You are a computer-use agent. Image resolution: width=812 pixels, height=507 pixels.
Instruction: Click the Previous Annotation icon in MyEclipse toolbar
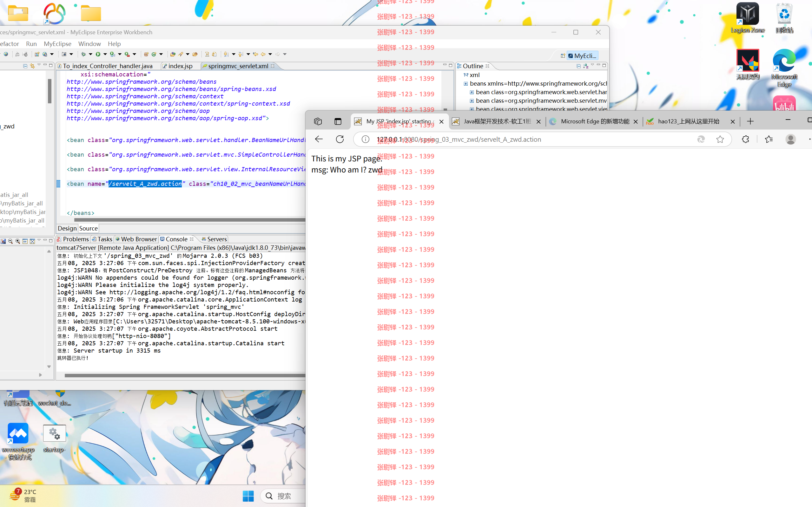(x=241, y=54)
